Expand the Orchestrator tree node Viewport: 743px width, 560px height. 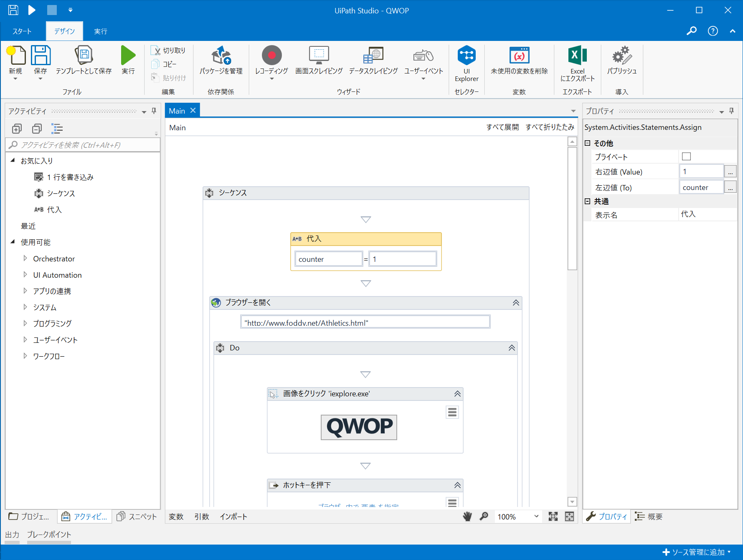click(25, 258)
